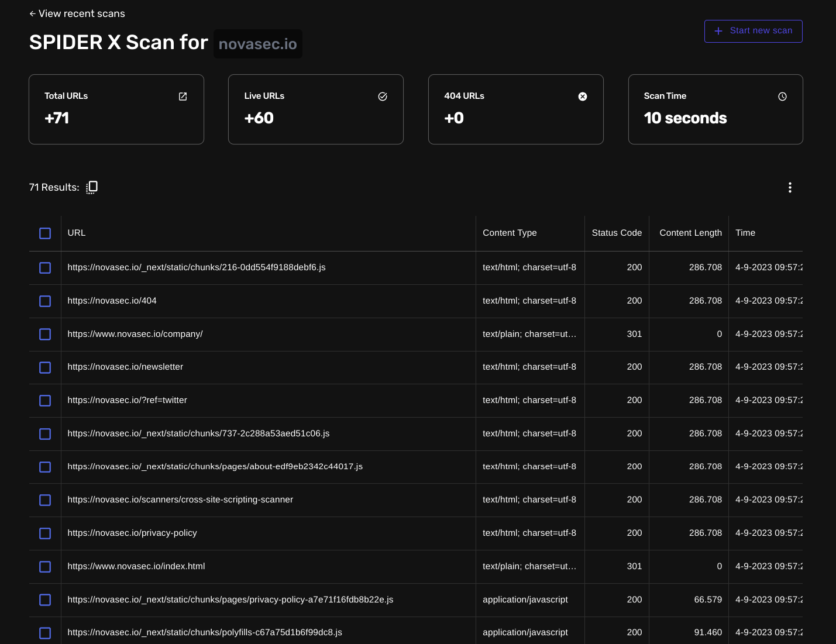Toggle the select-all checkbox in table header
Screen dimensions: 836x644
point(45,233)
